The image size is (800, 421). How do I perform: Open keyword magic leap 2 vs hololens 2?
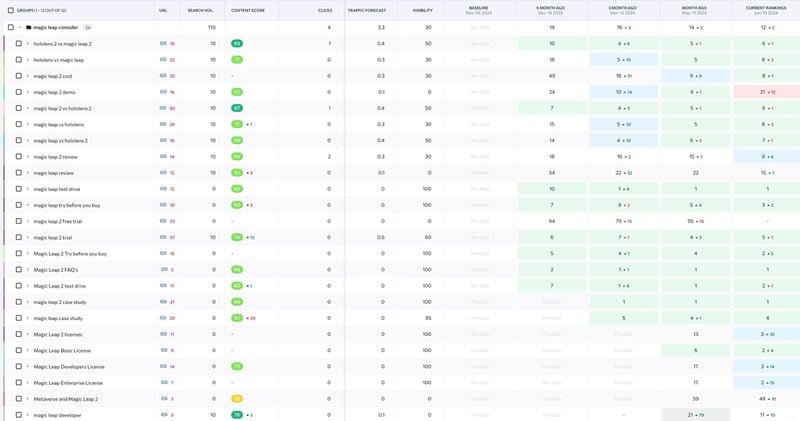coord(62,108)
